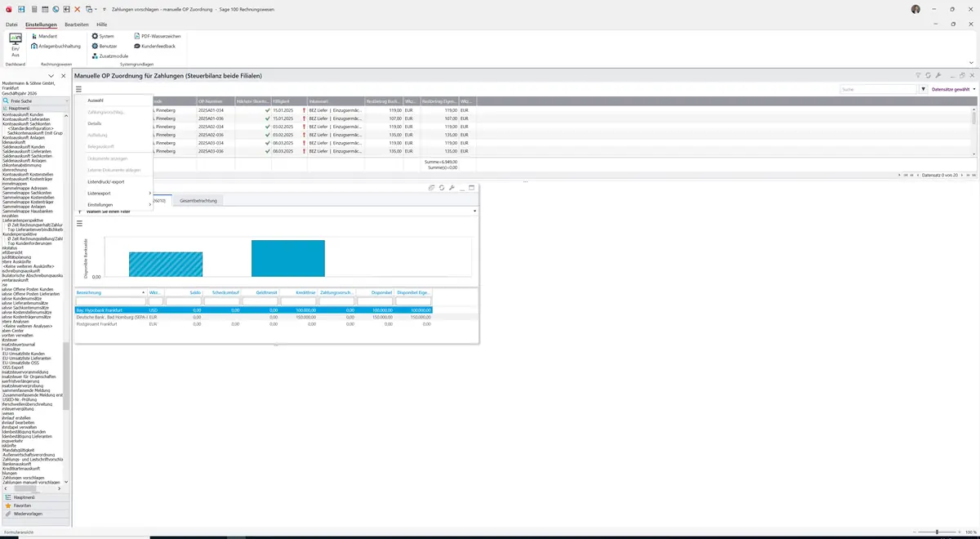
Task: Open Kundenfeedback
Action: click(155, 46)
